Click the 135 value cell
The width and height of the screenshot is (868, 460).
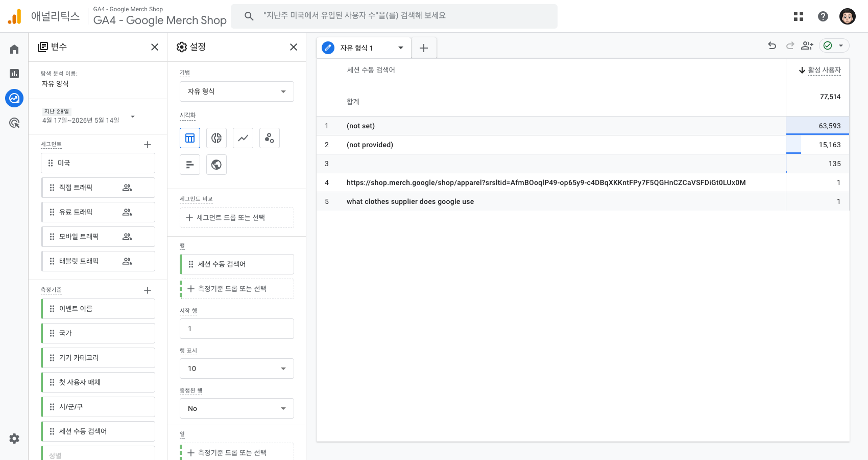[817, 164]
